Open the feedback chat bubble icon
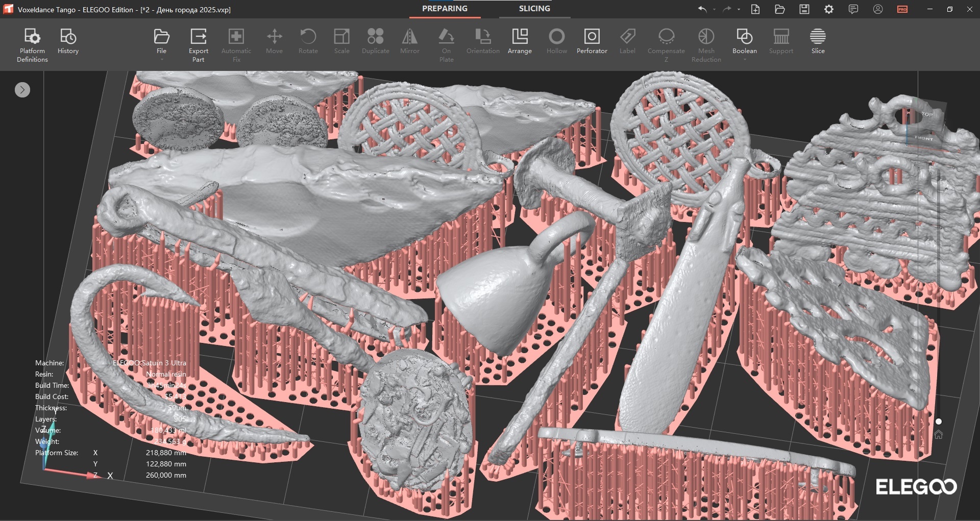The height and width of the screenshot is (521, 980). tap(853, 9)
